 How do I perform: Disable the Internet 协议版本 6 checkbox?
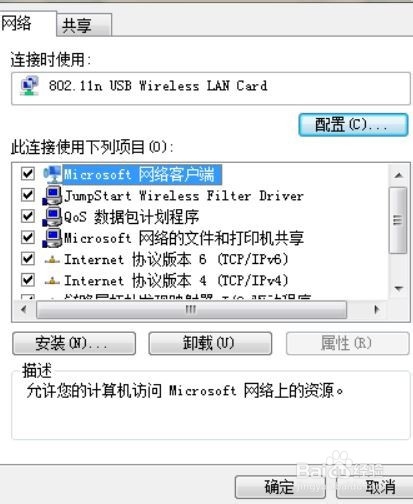click(28, 259)
